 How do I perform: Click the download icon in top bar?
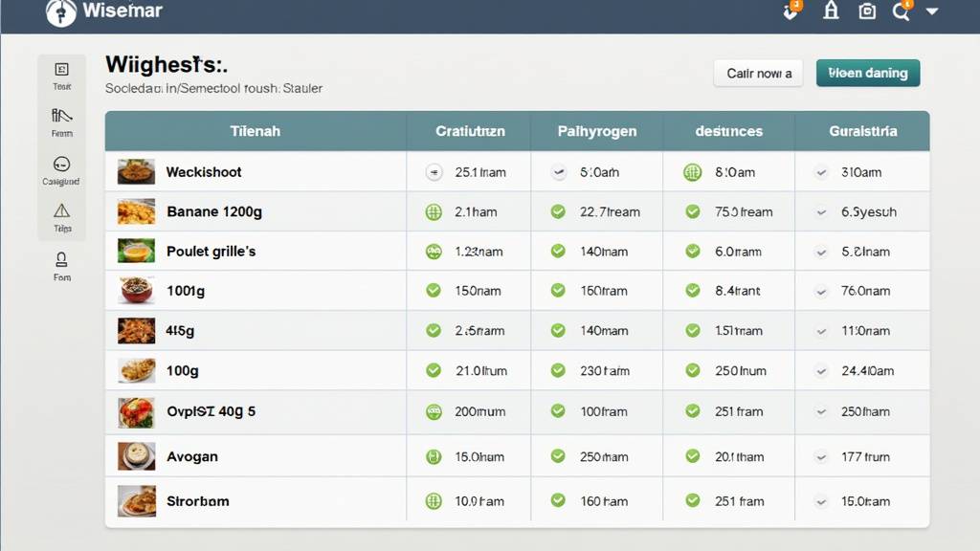[x=791, y=11]
